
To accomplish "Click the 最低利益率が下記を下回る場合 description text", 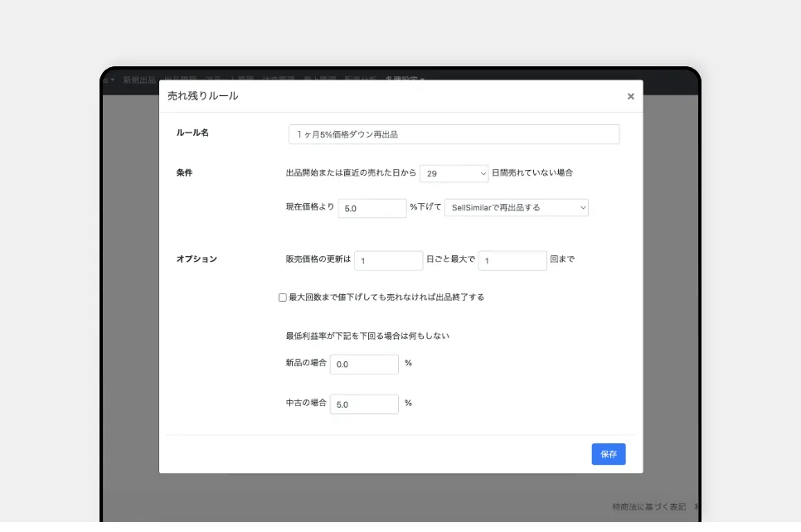I will pos(367,336).
